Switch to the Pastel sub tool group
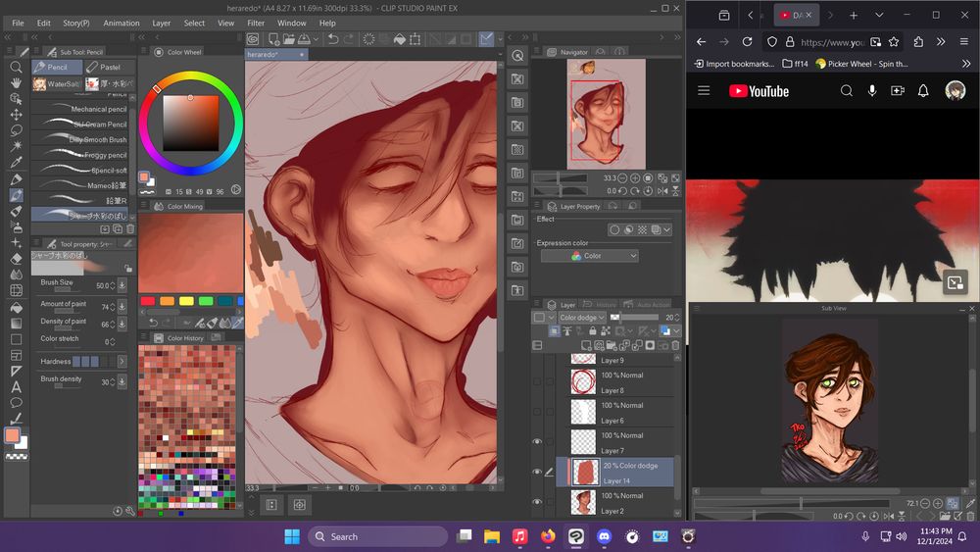 pyautogui.click(x=110, y=67)
